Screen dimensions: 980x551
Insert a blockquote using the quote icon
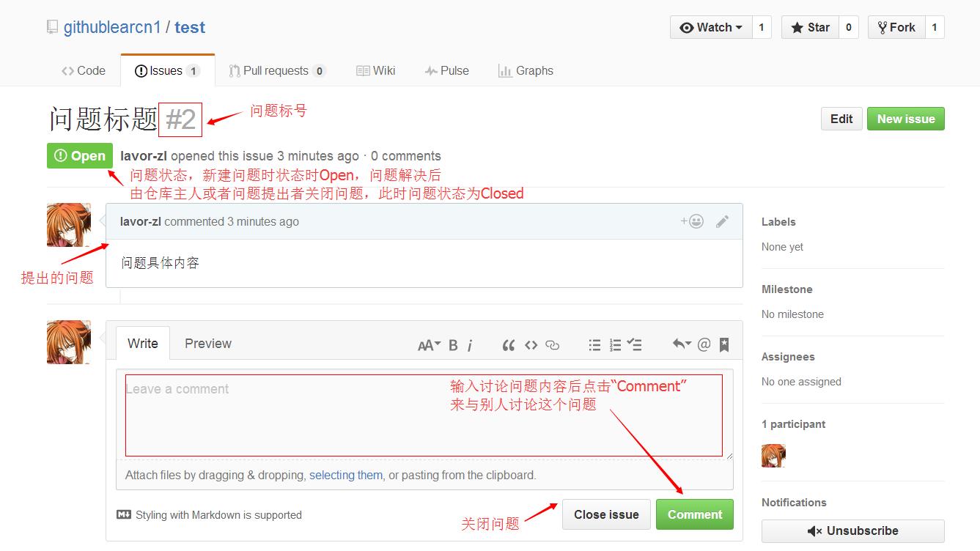[509, 344]
